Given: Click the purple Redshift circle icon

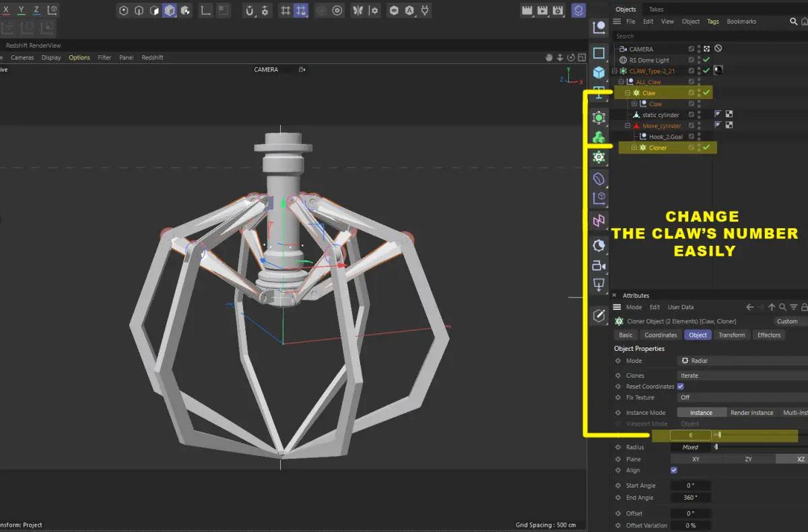Looking at the screenshot, I should point(578,10).
